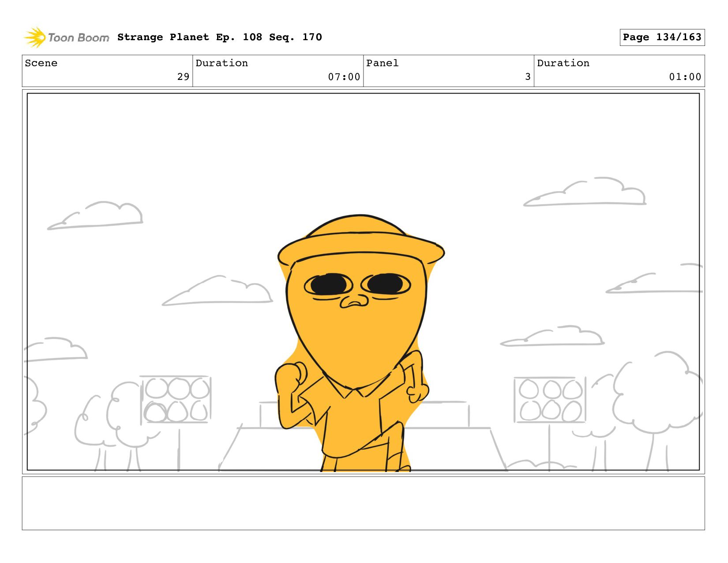The height and width of the screenshot is (563, 728).
Task: Select the title "Strange Planet Ep. 108 Seq. 170"
Action: (220, 37)
